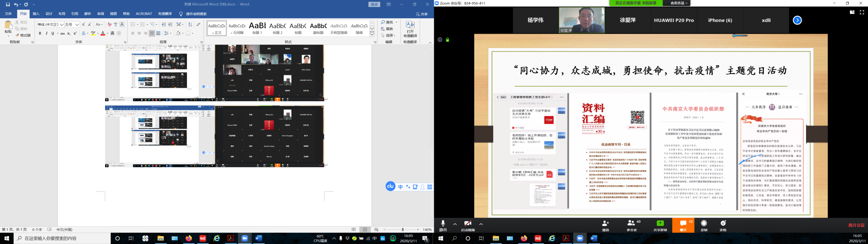Open the Zoom chat panel
The width and height of the screenshot is (868, 244).
(x=683, y=225)
